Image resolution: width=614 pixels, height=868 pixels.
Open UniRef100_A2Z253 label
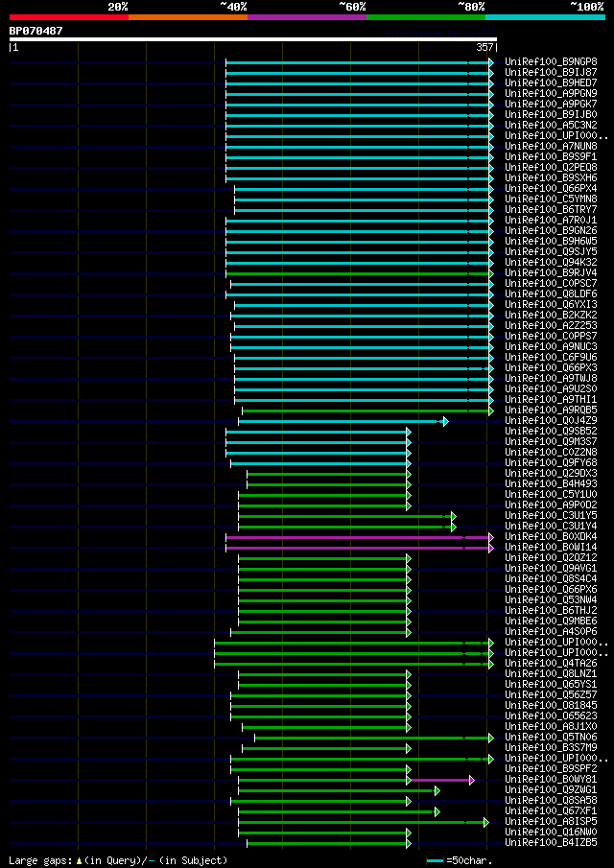[551, 326]
